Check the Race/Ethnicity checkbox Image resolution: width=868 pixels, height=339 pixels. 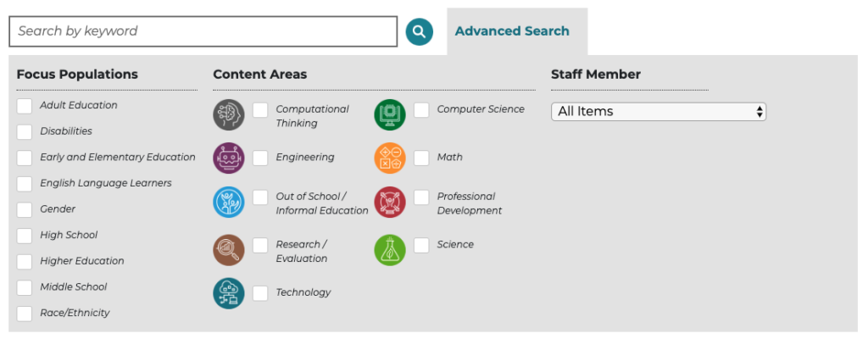[x=25, y=314]
